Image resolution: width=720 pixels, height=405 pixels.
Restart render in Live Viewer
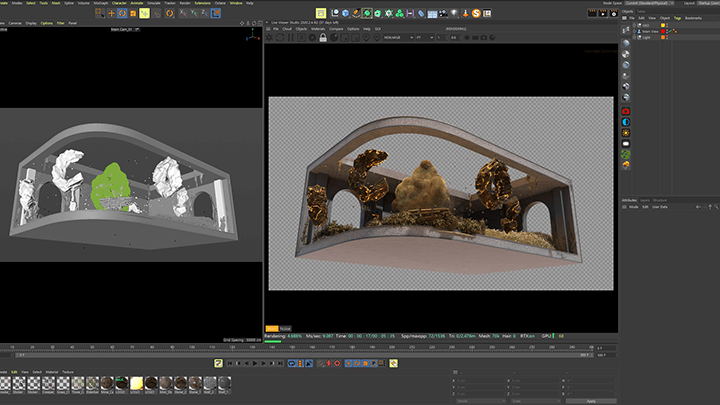tap(280, 38)
